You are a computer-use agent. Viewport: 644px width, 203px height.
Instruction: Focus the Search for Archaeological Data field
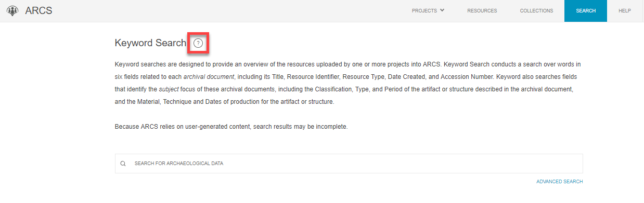pyautogui.click(x=349, y=164)
